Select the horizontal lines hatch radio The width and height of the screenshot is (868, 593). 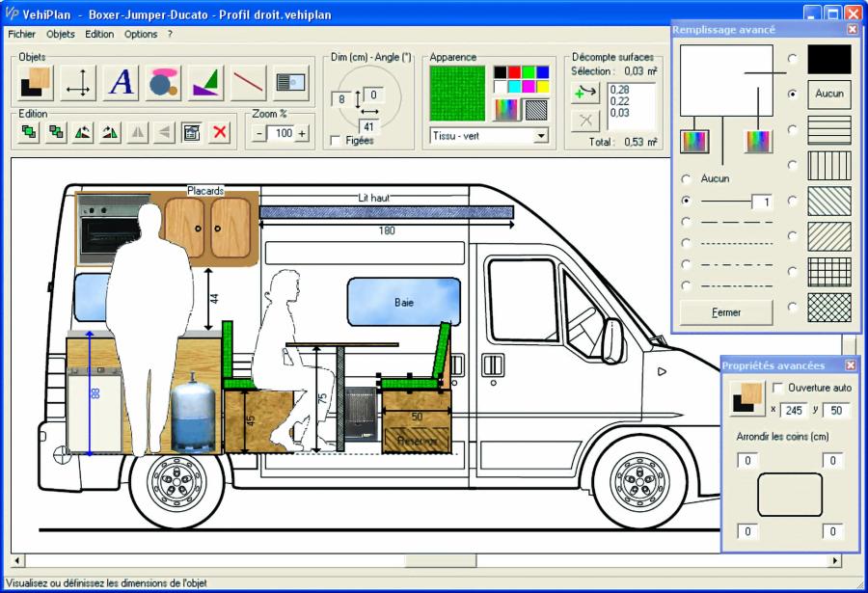point(793,129)
